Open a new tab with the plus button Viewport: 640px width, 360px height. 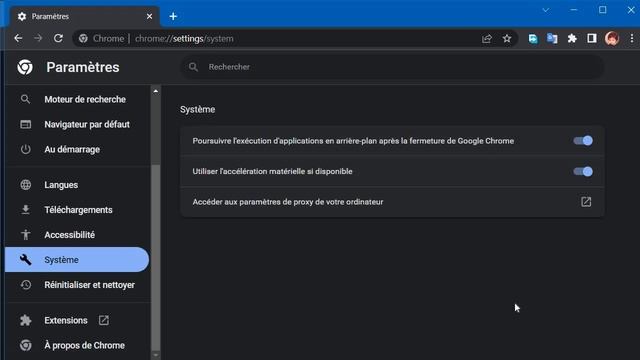tap(173, 16)
